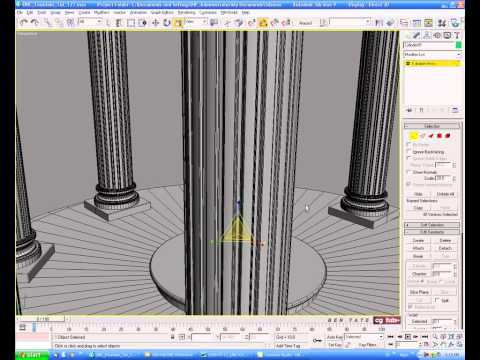
Task: Select the Move tool (cross arrows)
Action: click(x=155, y=23)
